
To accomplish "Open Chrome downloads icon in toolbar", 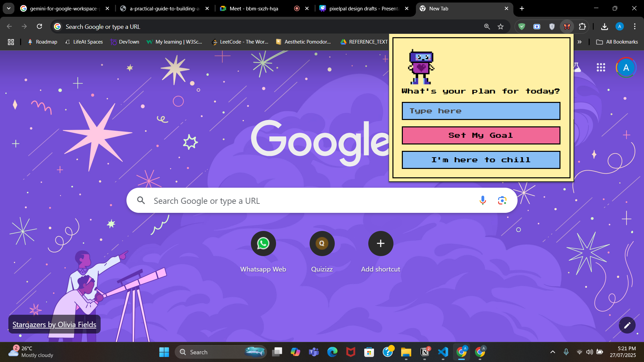I will (x=604, y=26).
